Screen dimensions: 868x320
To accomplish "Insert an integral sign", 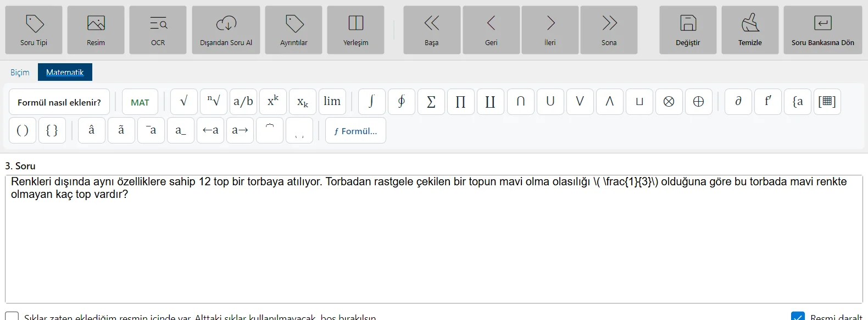I will coord(372,102).
